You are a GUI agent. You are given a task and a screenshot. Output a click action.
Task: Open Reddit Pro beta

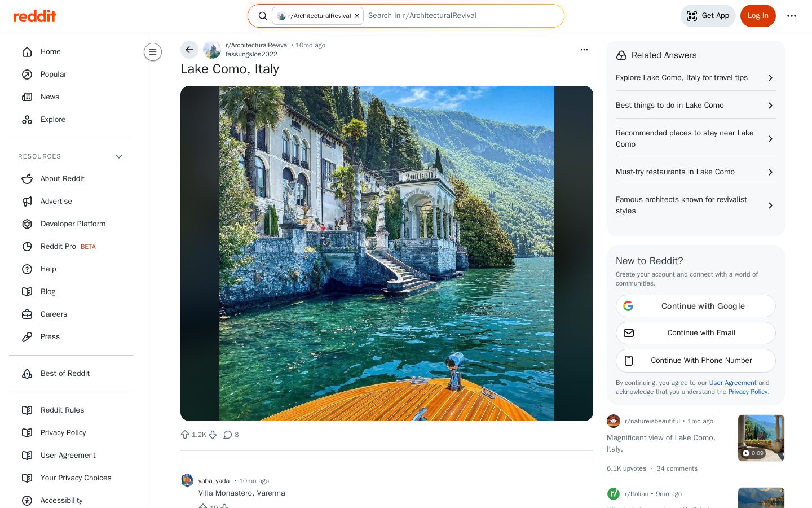(71, 246)
